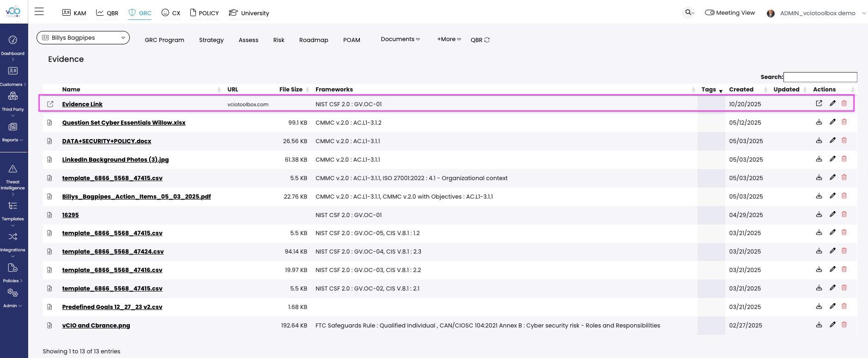Image resolution: width=868 pixels, height=358 pixels.
Task: Open Evidence Link in external window icon
Action: [x=819, y=103]
